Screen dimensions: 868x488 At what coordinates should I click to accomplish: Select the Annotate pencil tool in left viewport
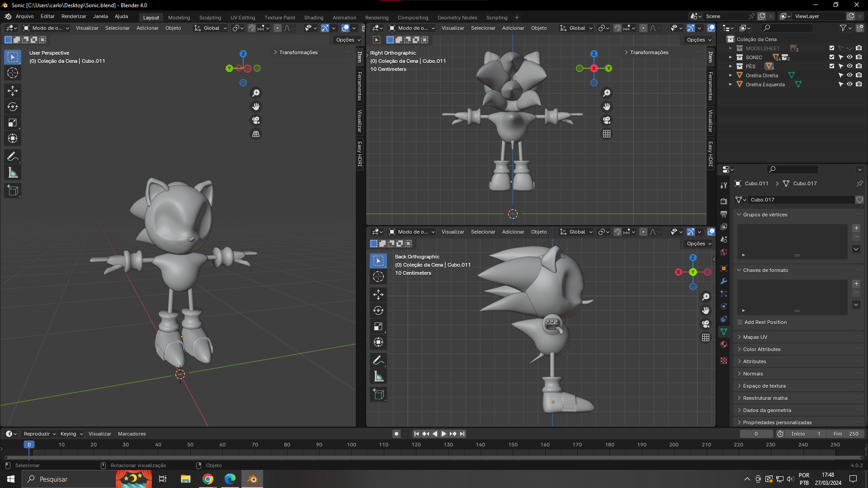point(13,157)
